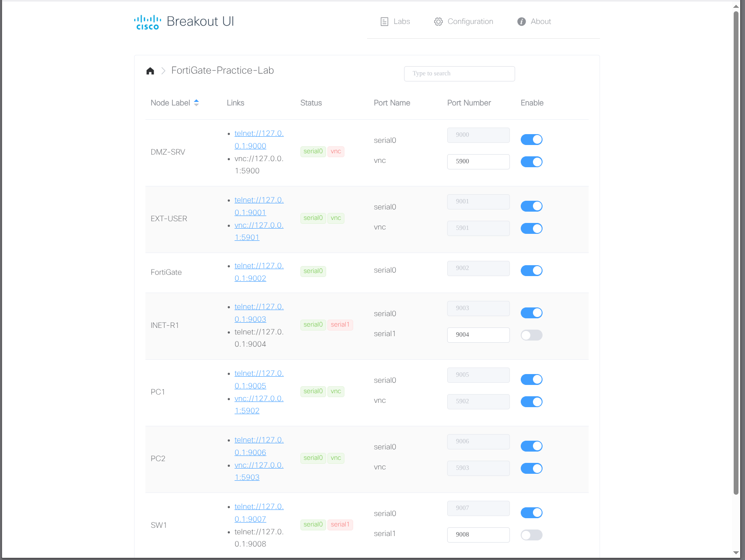Click the page vertical scrollbar
The height and width of the screenshot is (560, 745).
coord(736,253)
